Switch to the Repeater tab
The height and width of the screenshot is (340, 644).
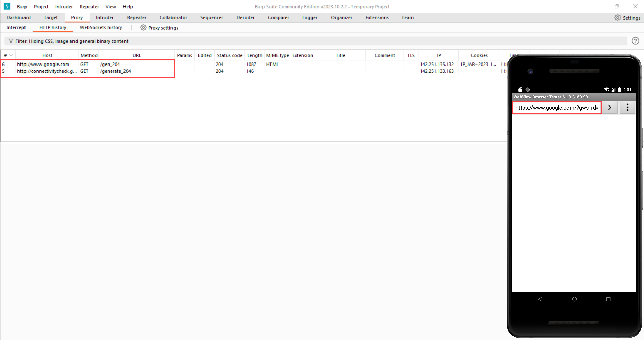click(137, 18)
